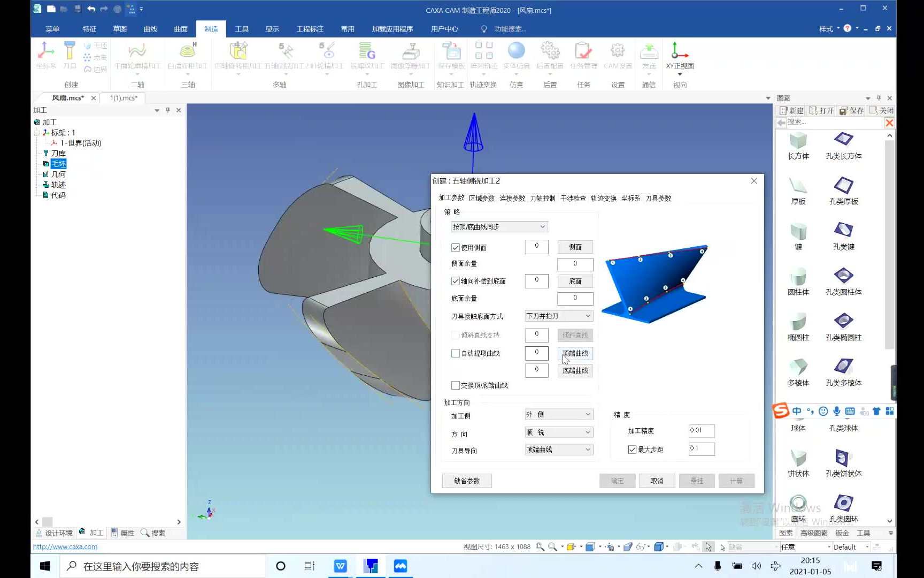Switch to the XY正视图 view icon
924x578 pixels.
pyautogui.click(x=680, y=56)
